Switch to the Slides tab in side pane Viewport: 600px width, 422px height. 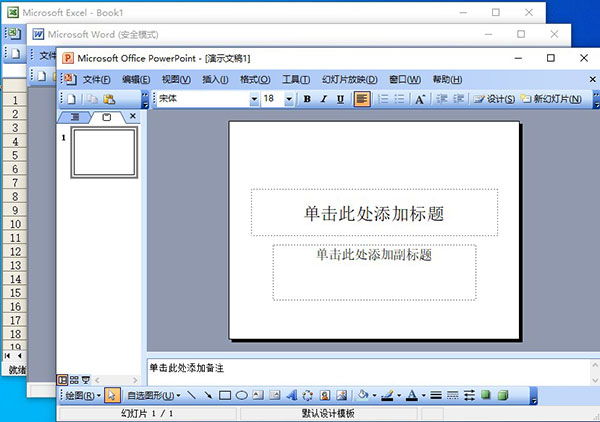[x=107, y=117]
